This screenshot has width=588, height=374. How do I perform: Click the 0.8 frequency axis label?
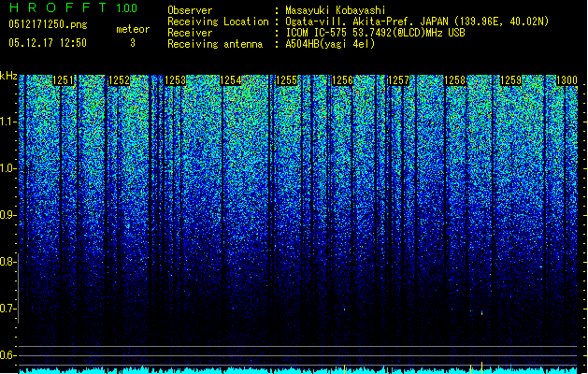coord(7,262)
